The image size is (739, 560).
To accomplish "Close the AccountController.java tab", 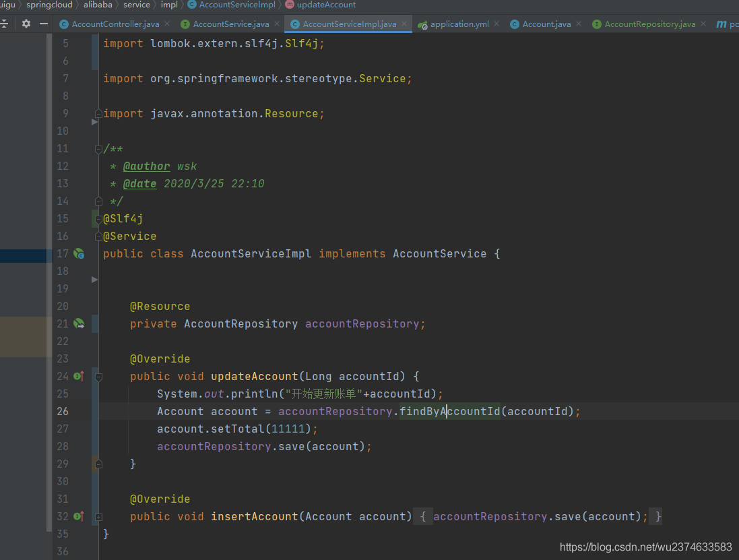I will tap(167, 24).
